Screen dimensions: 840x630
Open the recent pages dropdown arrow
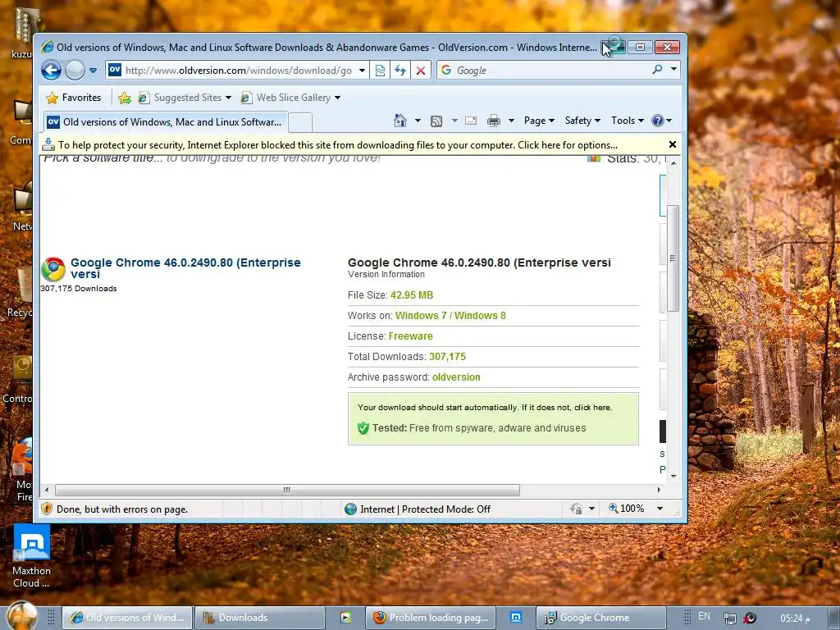pyautogui.click(x=94, y=71)
